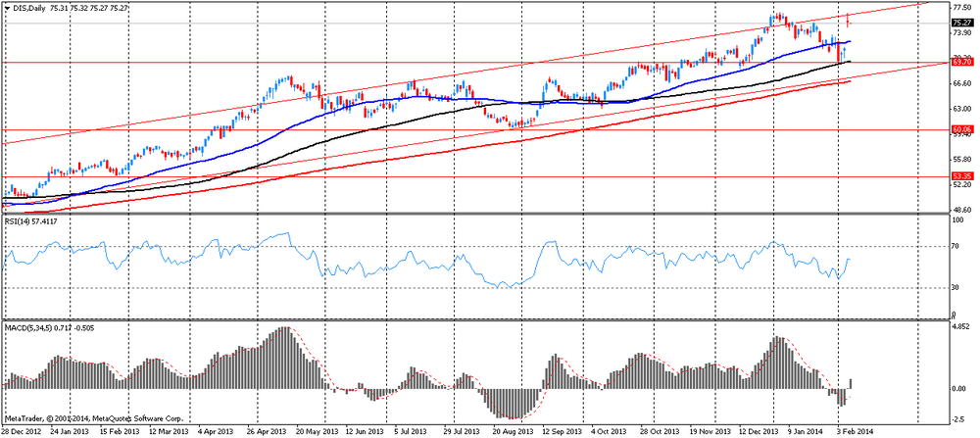Screen dimensions: 980x438
Task: Click the 0.00 value on MACD scale
Action: click(x=959, y=389)
